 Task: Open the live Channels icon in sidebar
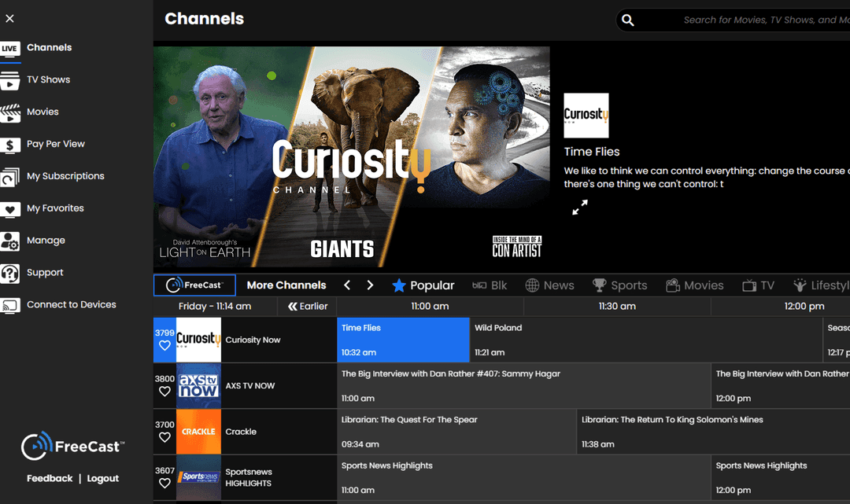[9, 48]
